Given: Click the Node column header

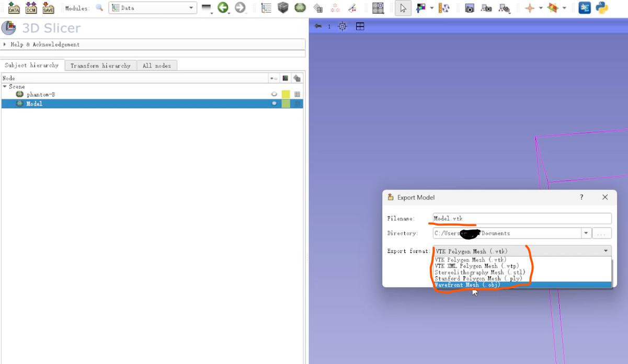Looking at the screenshot, I should pos(134,78).
